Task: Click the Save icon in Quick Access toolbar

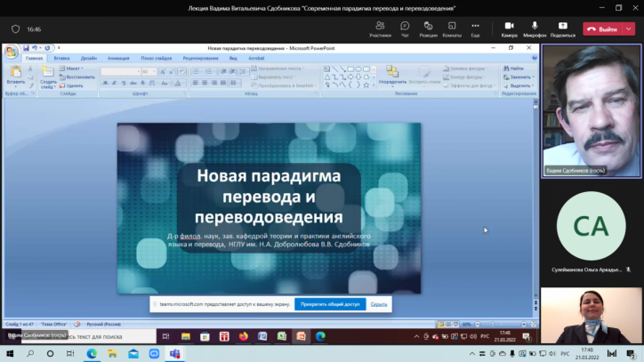Action: pyautogui.click(x=26, y=48)
